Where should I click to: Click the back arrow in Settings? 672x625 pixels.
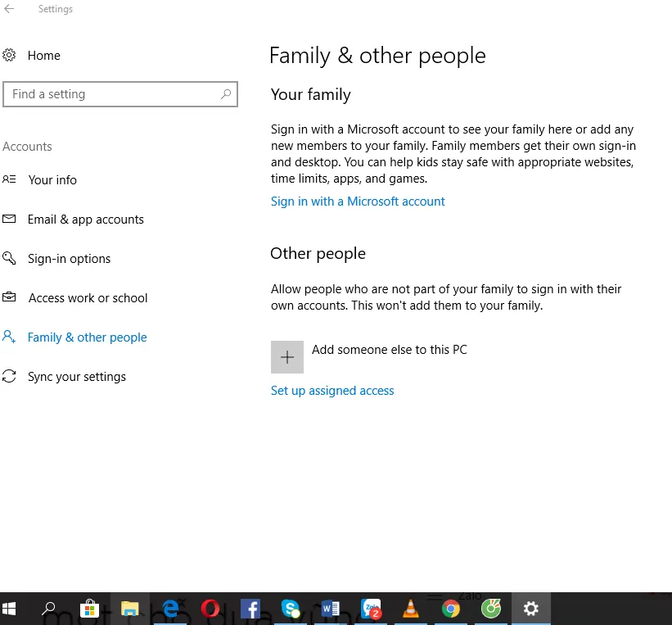10,9
